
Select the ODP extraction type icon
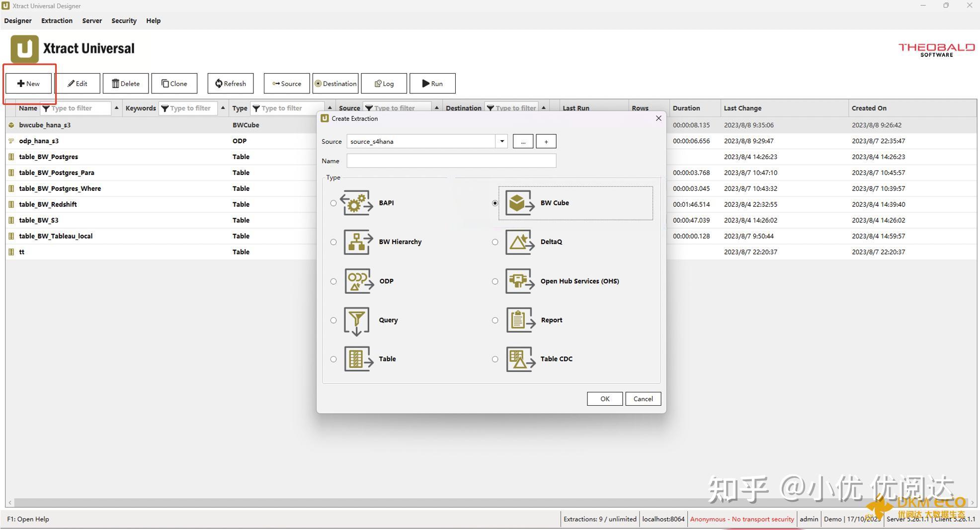(356, 281)
